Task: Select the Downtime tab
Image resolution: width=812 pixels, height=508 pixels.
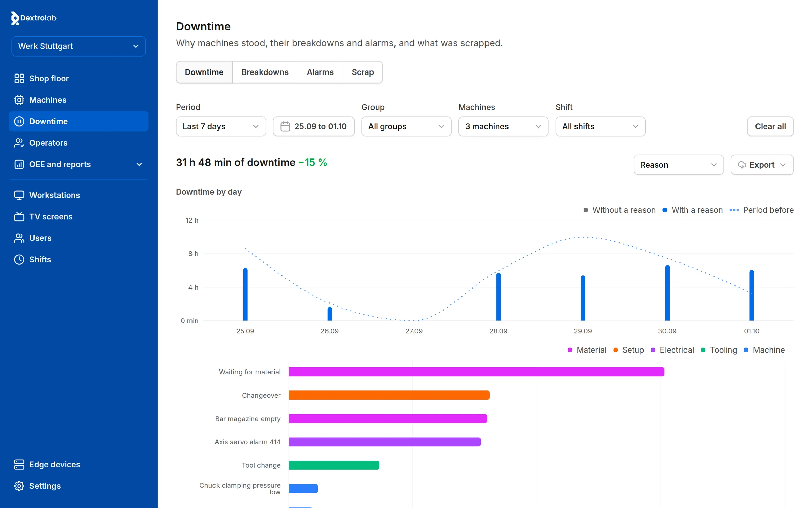Action: [x=204, y=72]
